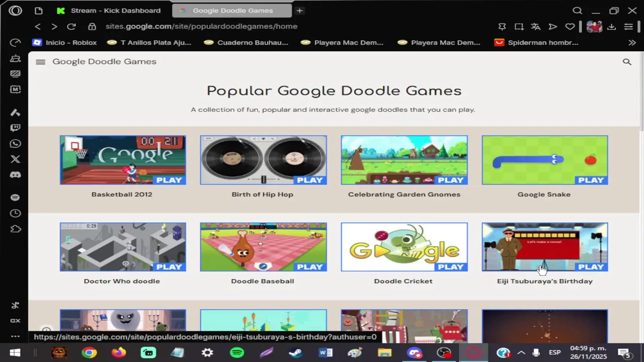The height and width of the screenshot is (362, 644).
Task: Open the new tab plus button
Action: point(299,11)
